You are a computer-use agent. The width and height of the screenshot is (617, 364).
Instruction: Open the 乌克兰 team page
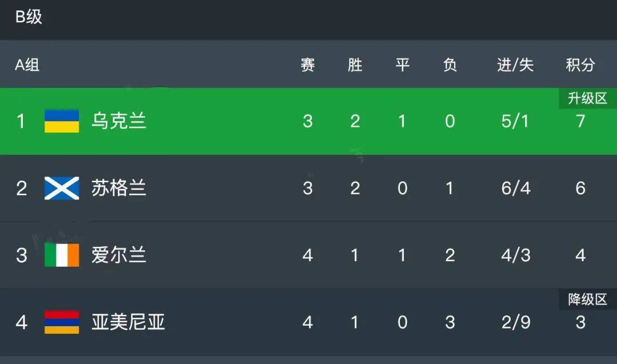(x=119, y=121)
